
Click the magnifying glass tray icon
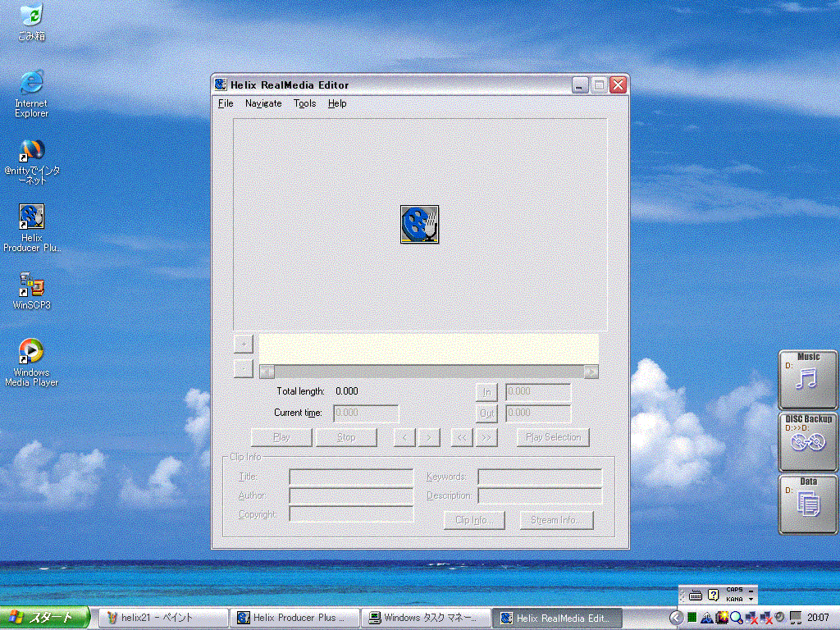(736, 619)
